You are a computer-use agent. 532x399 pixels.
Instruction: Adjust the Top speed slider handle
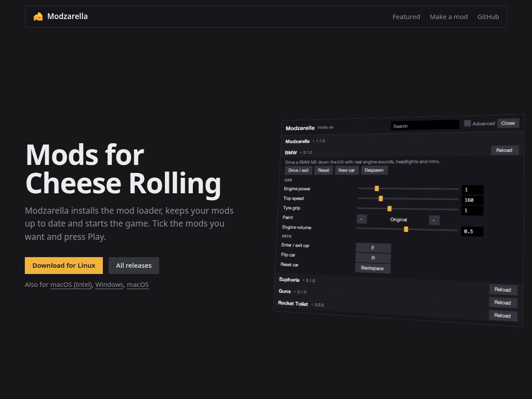381,198
